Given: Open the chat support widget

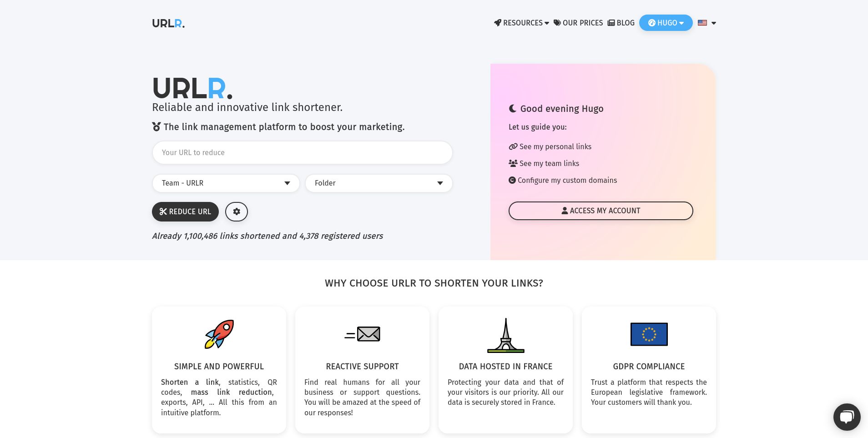Looking at the screenshot, I should pyautogui.click(x=847, y=417).
